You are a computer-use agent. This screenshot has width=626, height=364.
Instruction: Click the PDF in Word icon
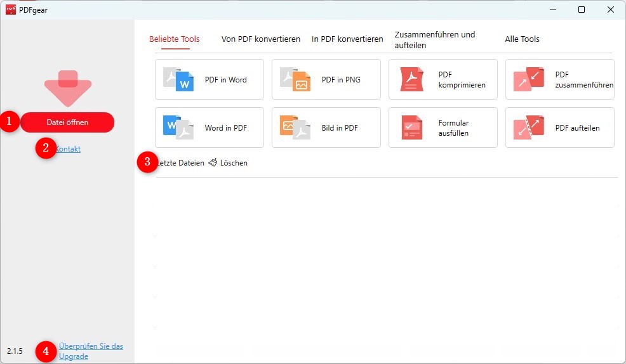(178, 79)
